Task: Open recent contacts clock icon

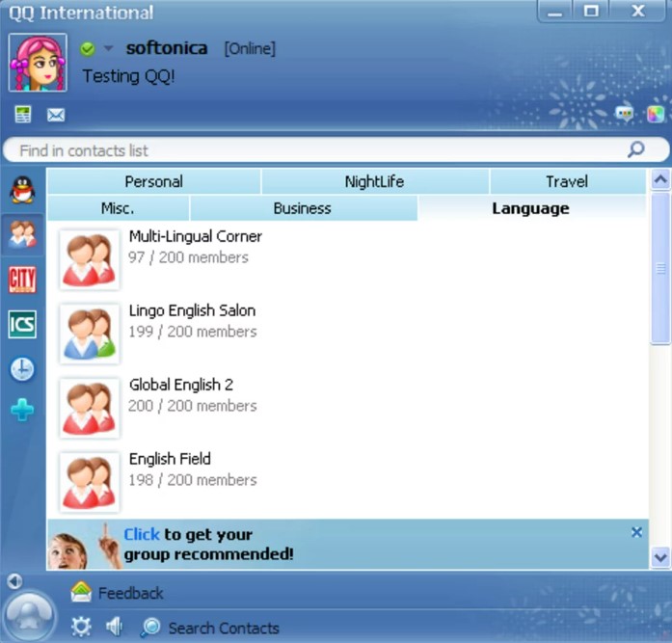Action: click(x=21, y=368)
